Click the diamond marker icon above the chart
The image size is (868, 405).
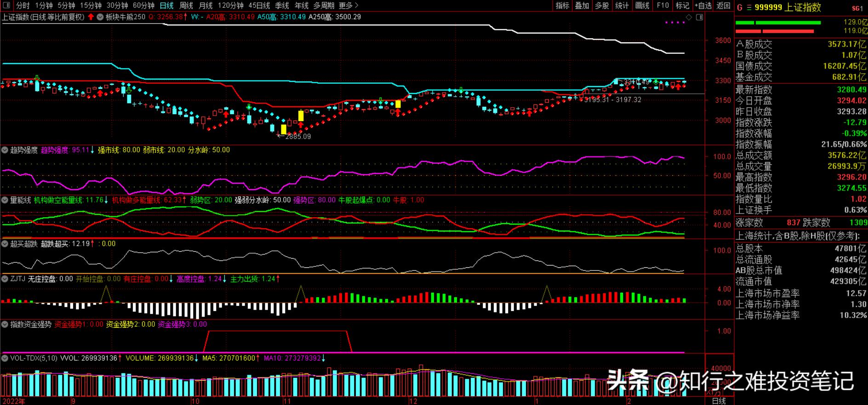pyautogui.click(x=689, y=17)
